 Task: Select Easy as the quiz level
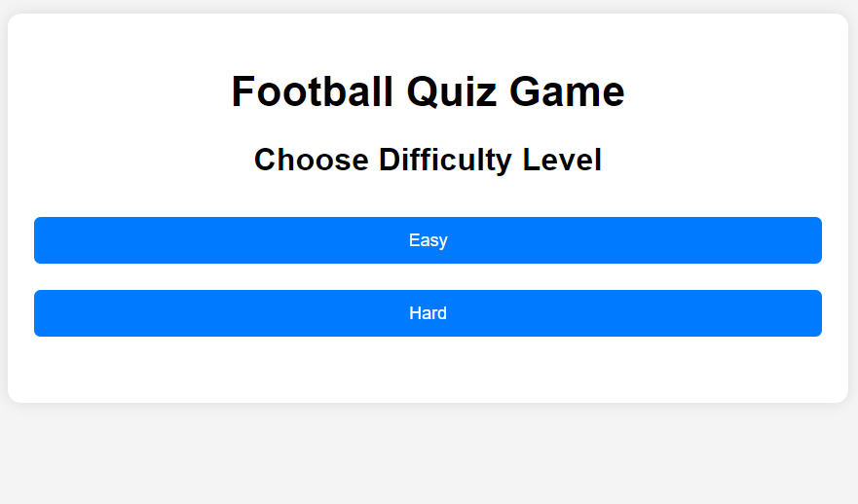click(x=428, y=240)
